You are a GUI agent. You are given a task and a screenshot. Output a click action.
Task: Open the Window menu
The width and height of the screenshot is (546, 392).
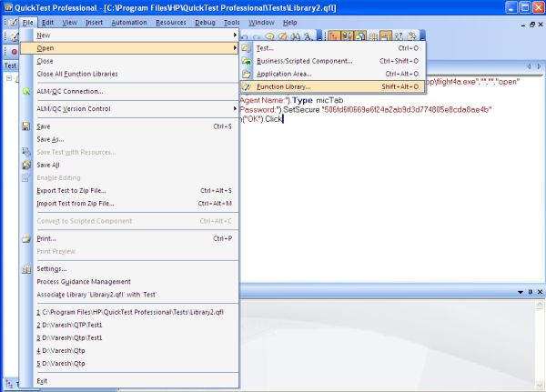(261, 23)
